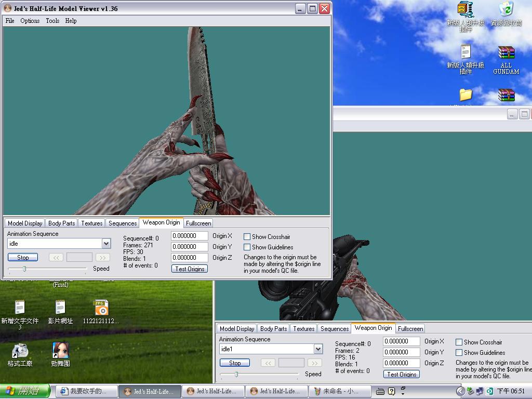Select the yellow folder icon on the desktop
The image size is (532, 399).
point(465,95)
